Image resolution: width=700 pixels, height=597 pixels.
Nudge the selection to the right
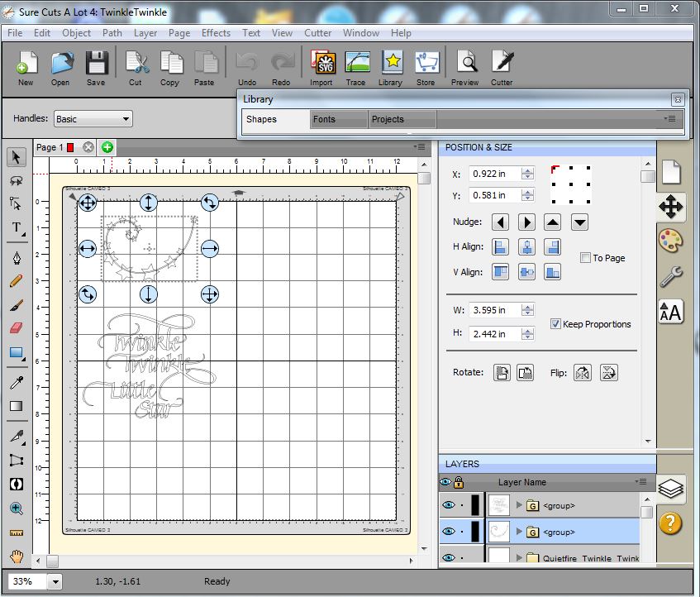tap(526, 222)
